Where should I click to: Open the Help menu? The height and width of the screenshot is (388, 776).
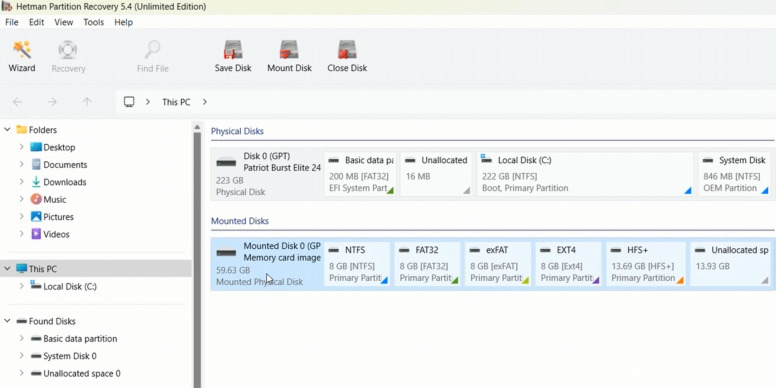124,22
